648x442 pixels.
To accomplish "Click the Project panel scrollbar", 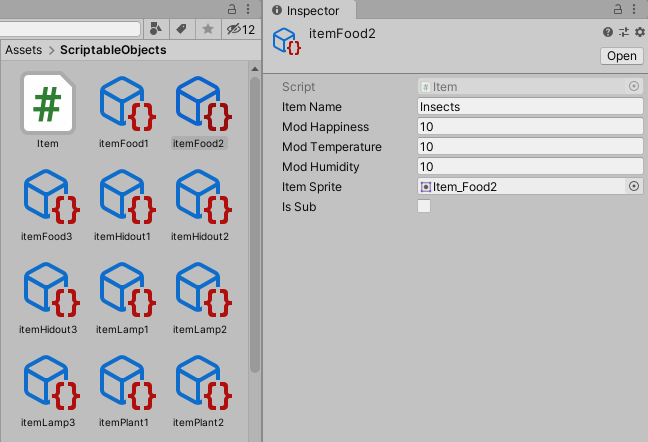I will coord(255,225).
